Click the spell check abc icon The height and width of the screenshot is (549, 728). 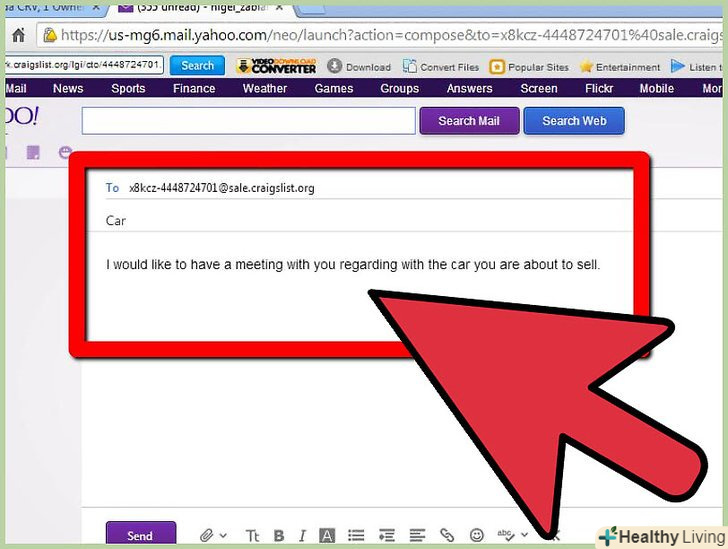pyautogui.click(x=506, y=535)
